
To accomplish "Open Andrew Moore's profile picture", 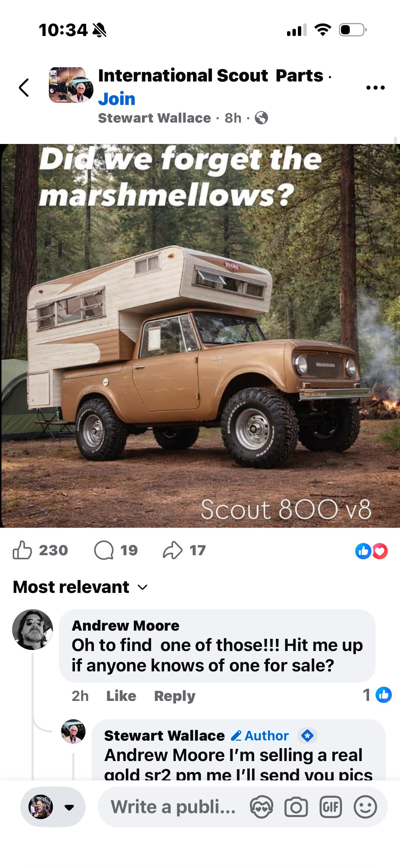I will tap(33, 630).
